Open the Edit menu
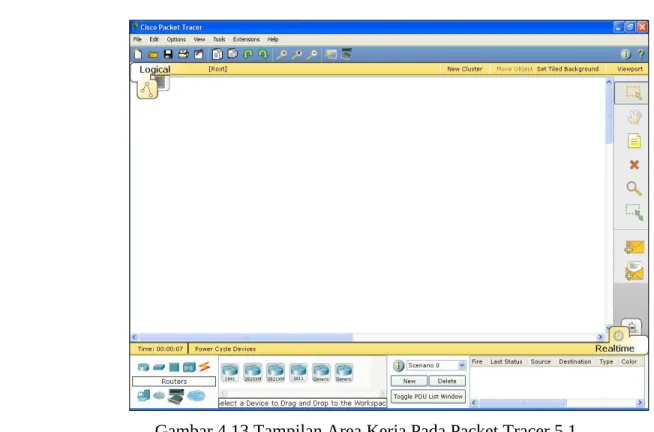The width and height of the screenshot is (654, 432). pos(154,39)
